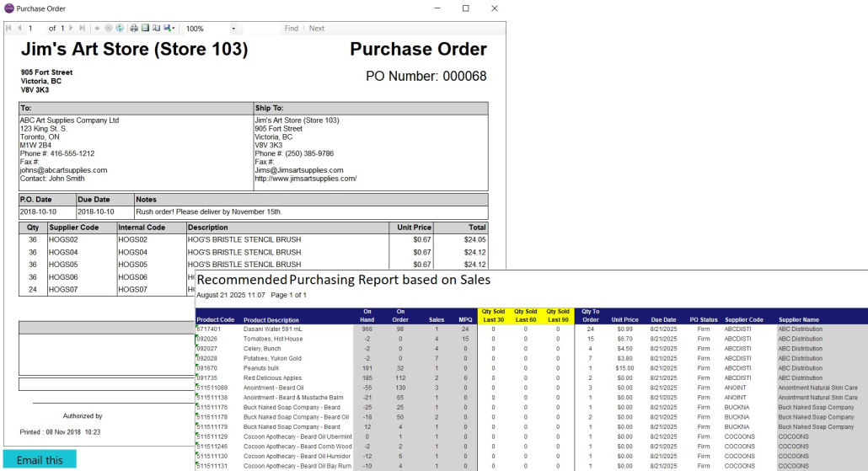Print the purchase order
Screen dimensions: 868x471
tap(134, 29)
